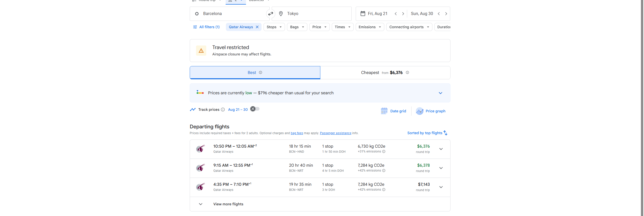Open Connecting airports filter dropdown

(x=409, y=27)
